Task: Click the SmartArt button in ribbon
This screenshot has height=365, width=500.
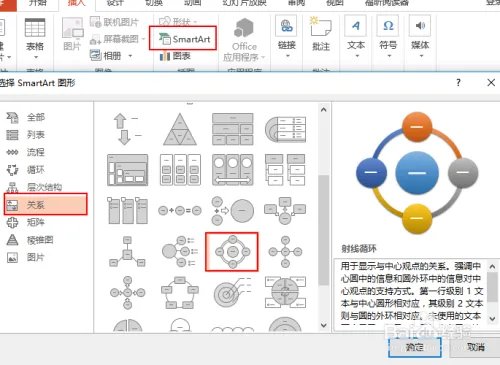Action: coord(184,39)
